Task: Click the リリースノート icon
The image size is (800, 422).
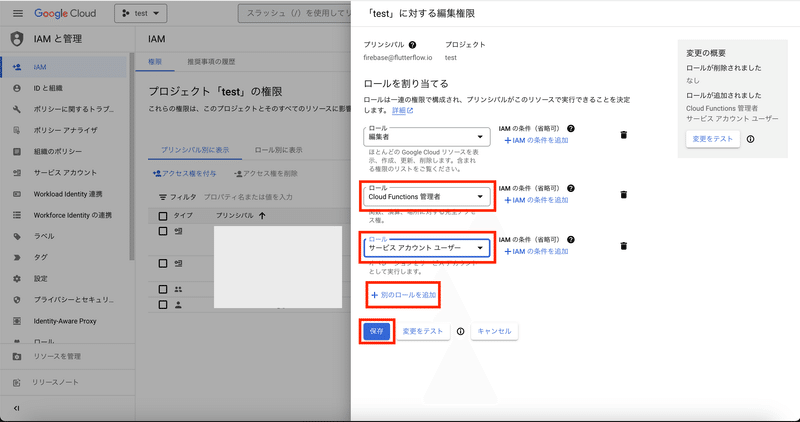Action: tap(17, 382)
